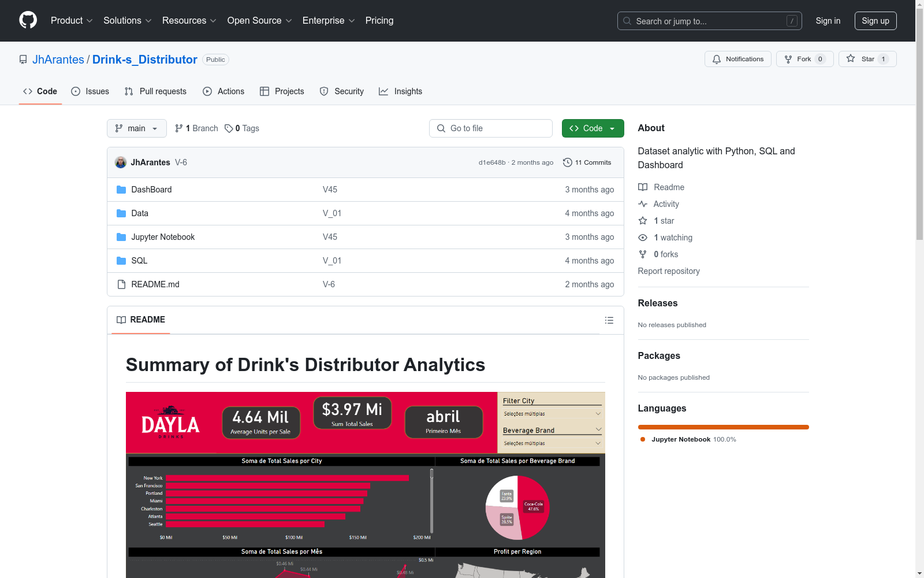Click the Go to file magnifier icon

tap(441, 128)
